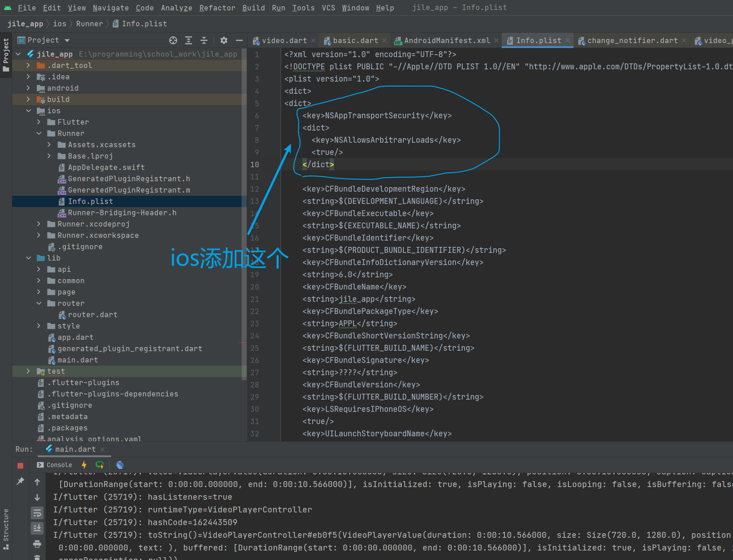Close the AndroidManifest.xml tab
Viewport: 733px width, 560px height.
[496, 40]
